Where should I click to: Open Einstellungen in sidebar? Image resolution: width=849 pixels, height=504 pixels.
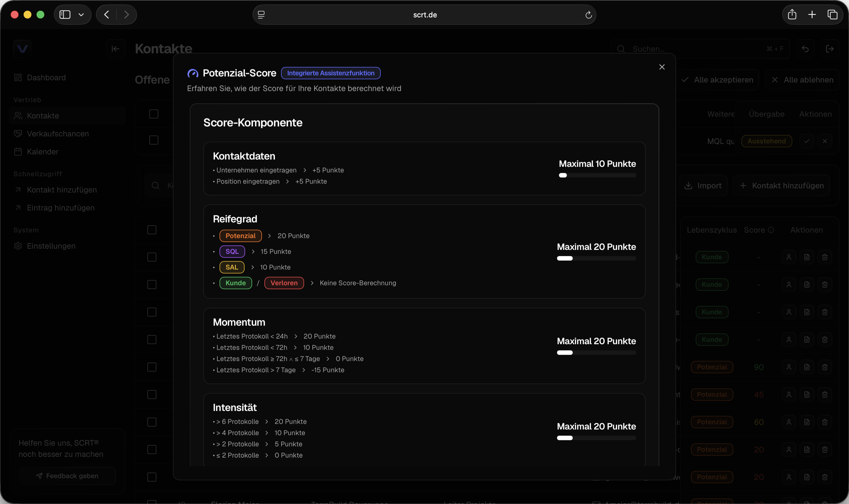(67, 246)
